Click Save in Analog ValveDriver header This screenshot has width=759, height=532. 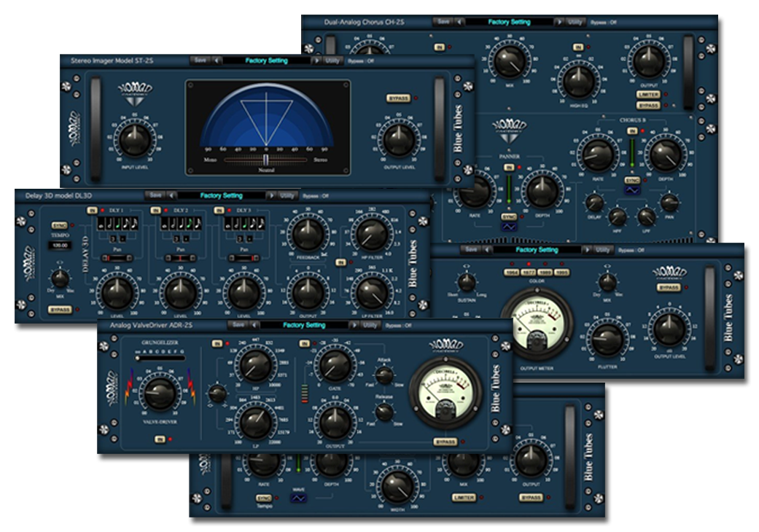click(238, 326)
